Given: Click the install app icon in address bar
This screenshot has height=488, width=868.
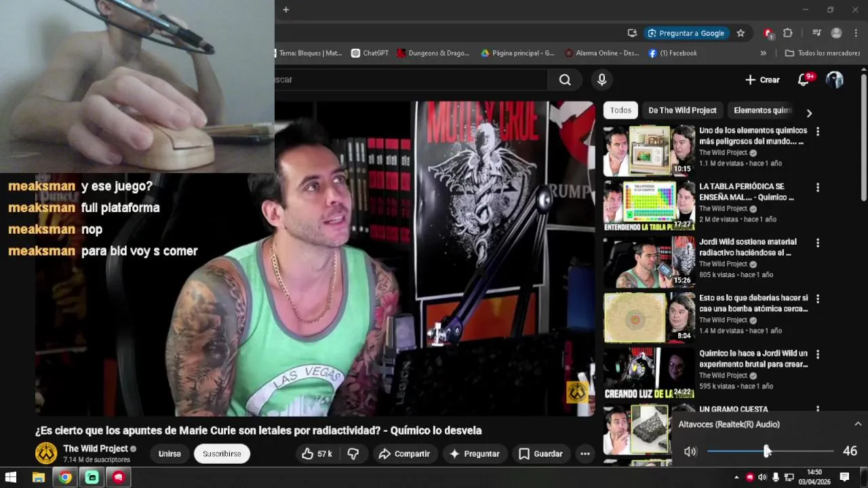Looking at the screenshot, I should coord(632,33).
